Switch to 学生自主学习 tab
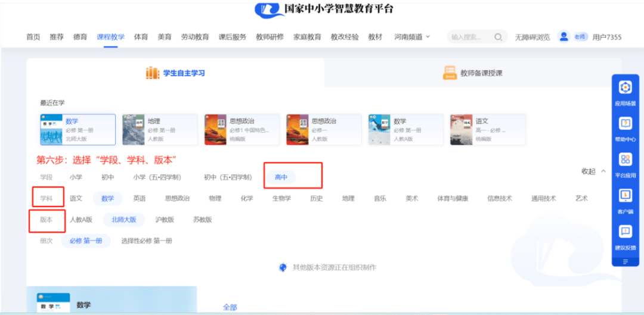 click(175, 73)
